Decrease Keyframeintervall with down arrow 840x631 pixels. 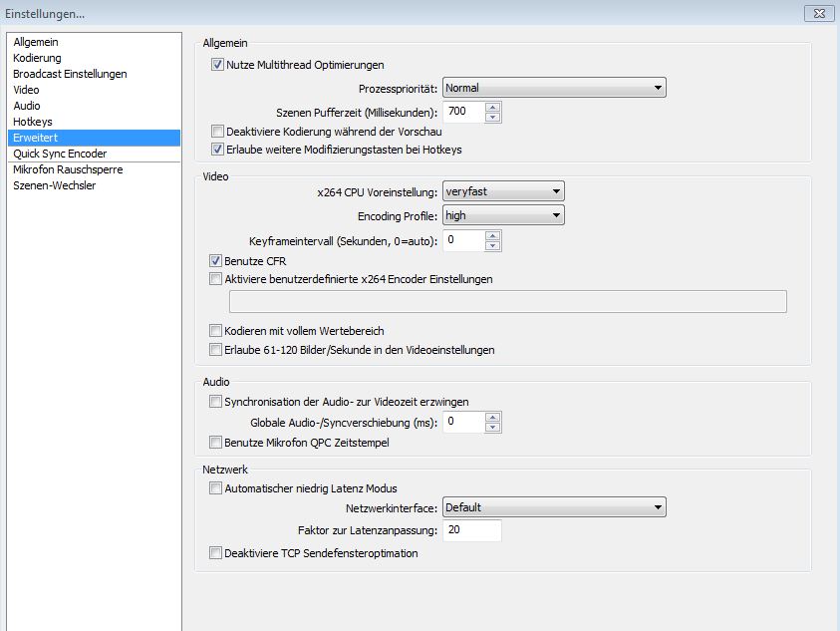click(492, 246)
